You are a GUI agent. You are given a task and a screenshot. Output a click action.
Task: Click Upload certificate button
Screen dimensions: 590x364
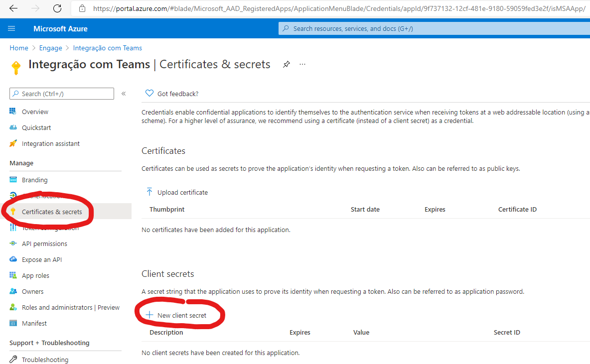[x=177, y=192]
